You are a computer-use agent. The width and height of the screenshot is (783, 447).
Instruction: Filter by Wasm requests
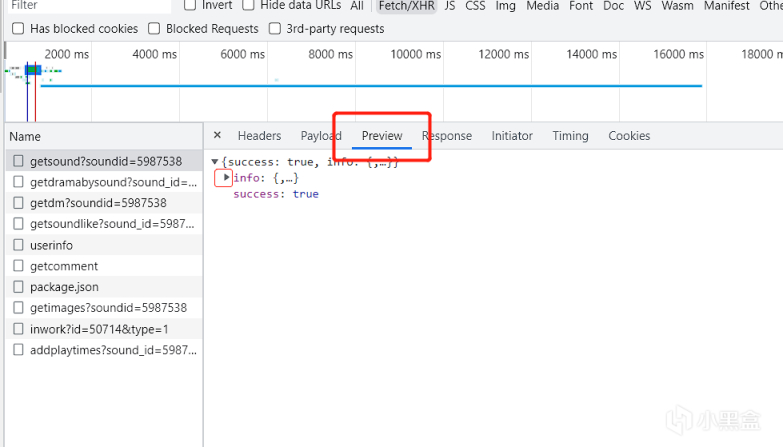pos(678,5)
